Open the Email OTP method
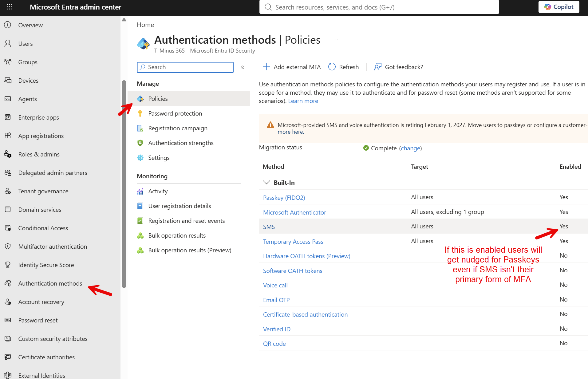This screenshot has height=379, width=588. pos(276,300)
